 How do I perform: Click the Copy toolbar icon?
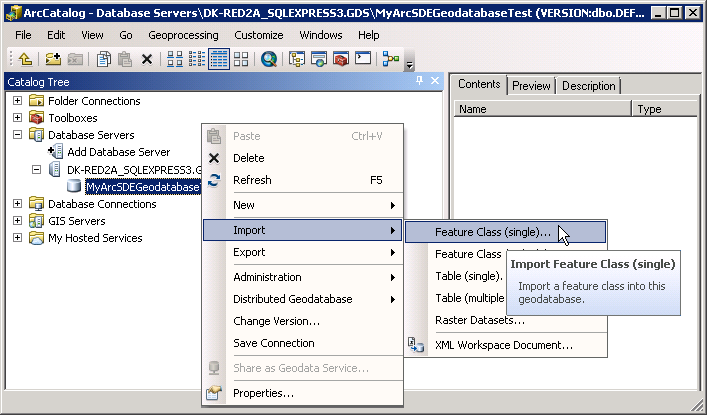coord(104,59)
